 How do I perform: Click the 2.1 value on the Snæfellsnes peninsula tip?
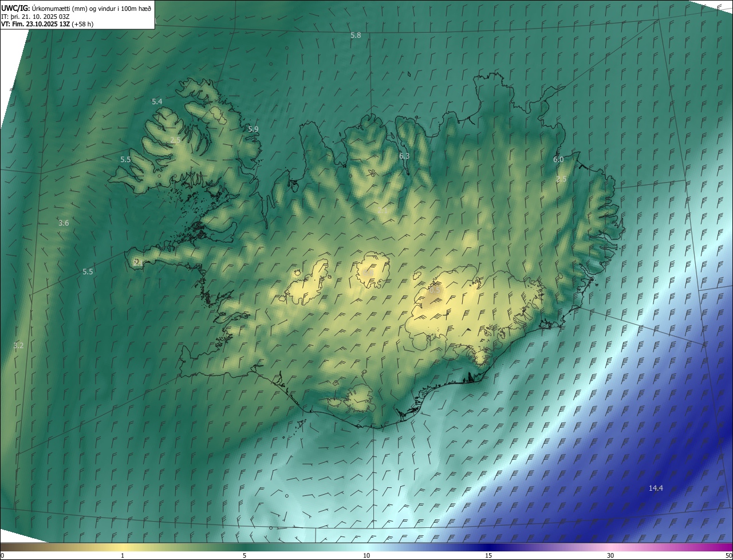pos(138,262)
